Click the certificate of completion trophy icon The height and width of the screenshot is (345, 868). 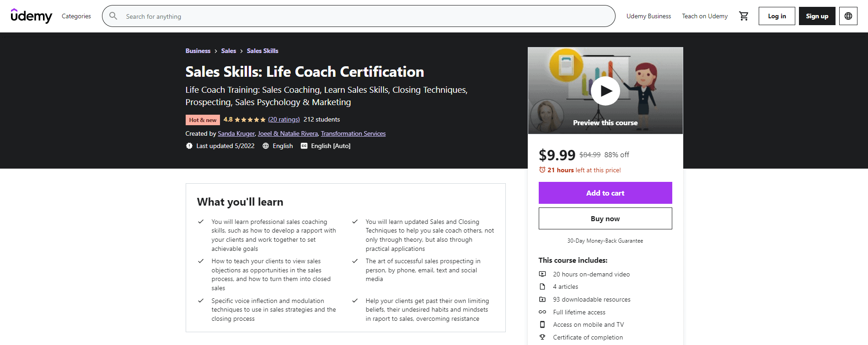tap(542, 337)
